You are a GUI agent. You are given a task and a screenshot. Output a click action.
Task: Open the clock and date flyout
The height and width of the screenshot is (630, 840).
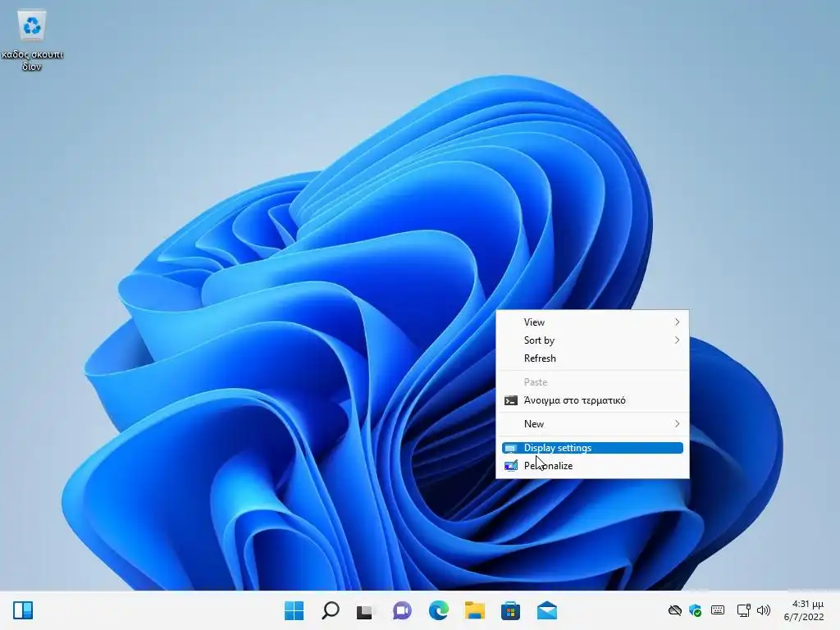point(804,610)
